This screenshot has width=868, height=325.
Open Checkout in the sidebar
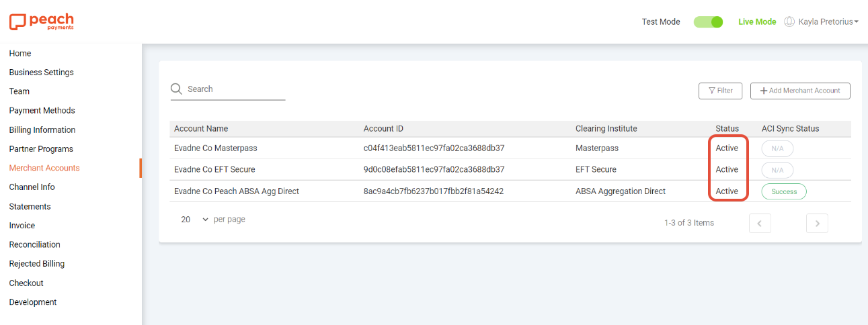(26, 283)
